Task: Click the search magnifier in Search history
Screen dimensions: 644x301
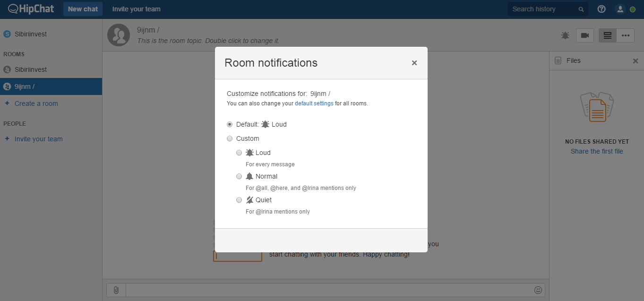Action: 581,9
